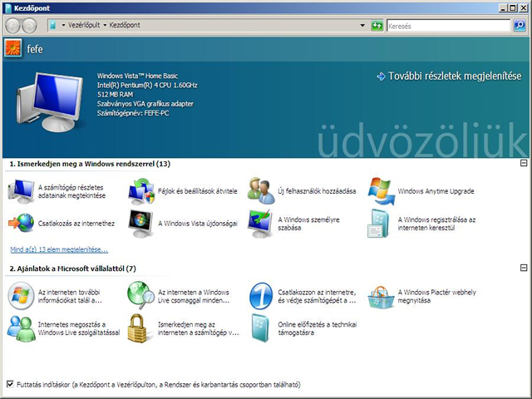Open the address bar history dropdown arrow
The width and height of the screenshot is (532, 399).
(x=362, y=26)
